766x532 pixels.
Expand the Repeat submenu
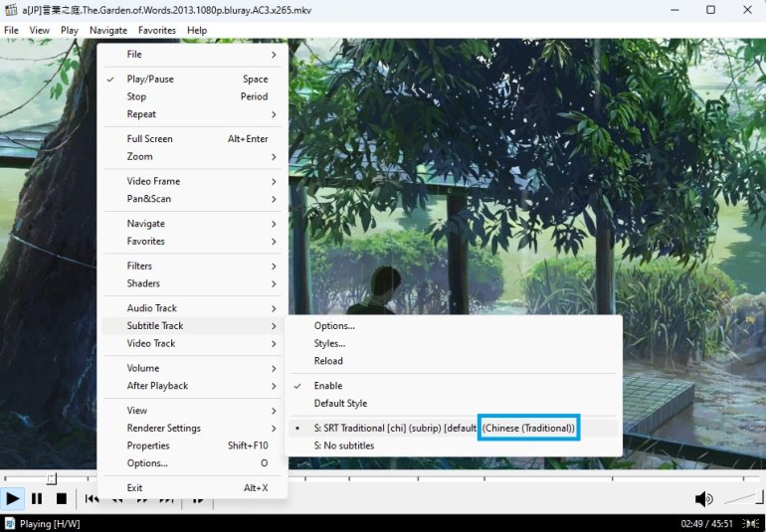click(192, 114)
